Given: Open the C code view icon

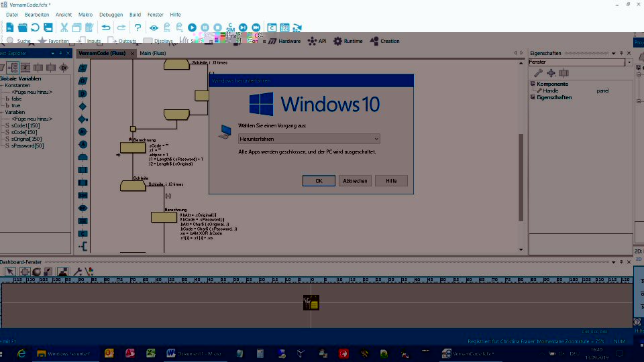Looking at the screenshot, I should tap(272, 27).
